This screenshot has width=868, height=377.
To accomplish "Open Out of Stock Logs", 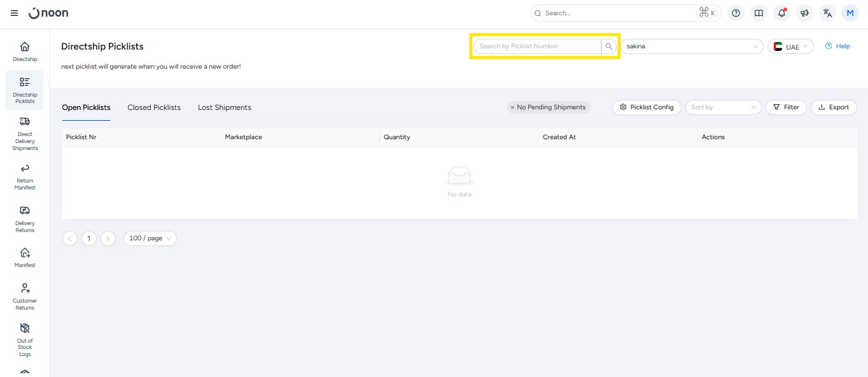I will pyautogui.click(x=25, y=339).
